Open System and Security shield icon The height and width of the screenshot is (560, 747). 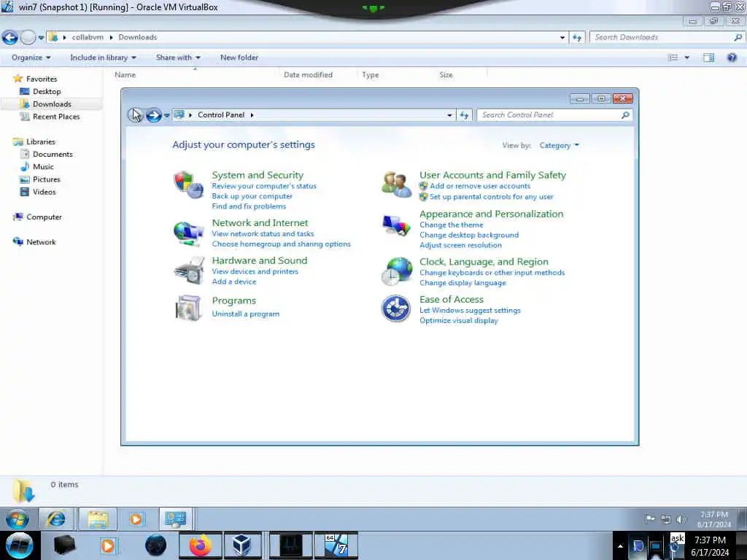coord(189,184)
